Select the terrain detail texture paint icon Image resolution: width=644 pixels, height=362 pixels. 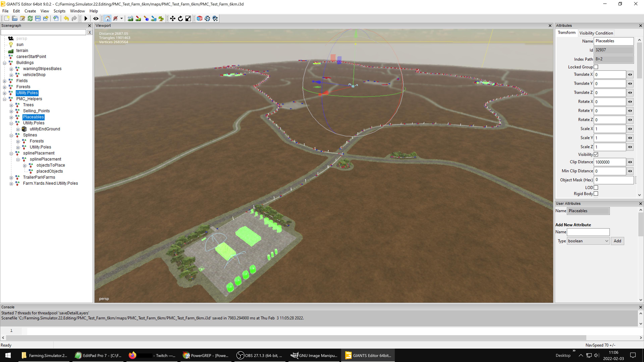138,18
